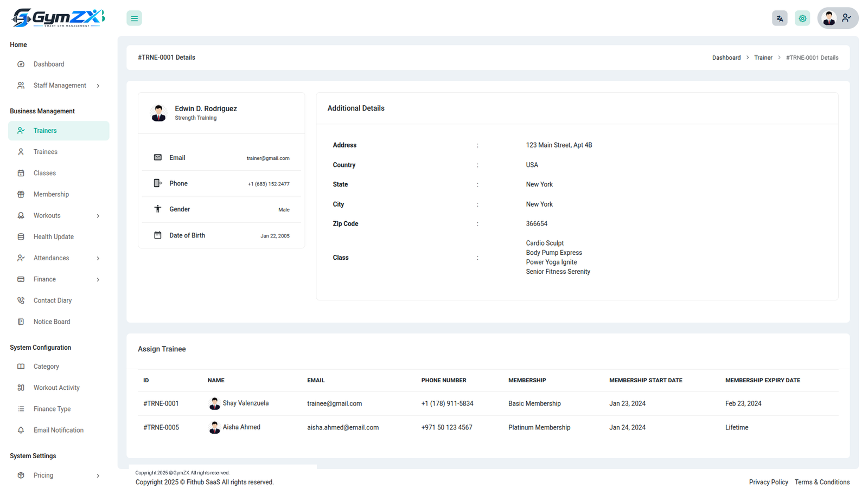This screenshot has height=488, width=868.
Task: Click the Email Notification bell icon
Action: 21,430
